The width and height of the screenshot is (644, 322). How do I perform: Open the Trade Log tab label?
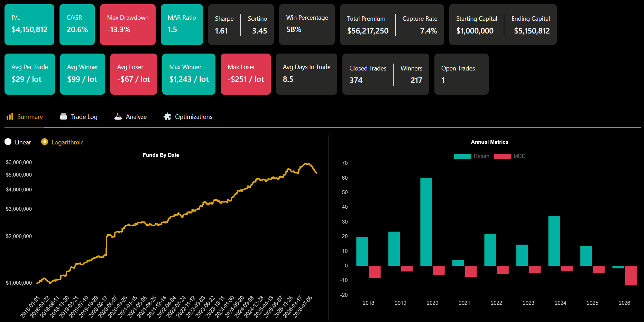84,117
